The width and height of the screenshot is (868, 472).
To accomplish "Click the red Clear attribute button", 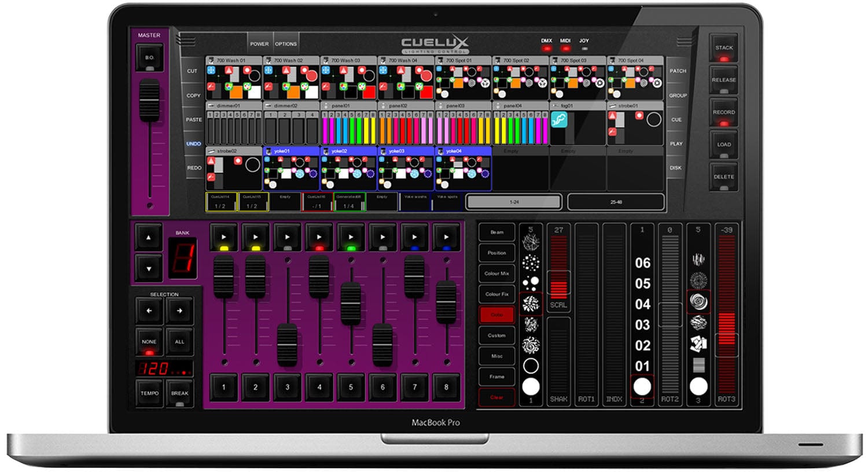I will (496, 397).
